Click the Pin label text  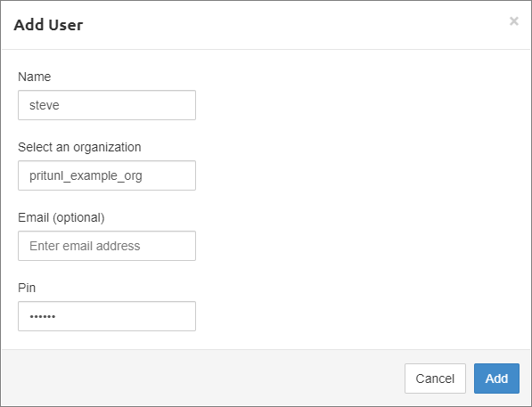27,288
